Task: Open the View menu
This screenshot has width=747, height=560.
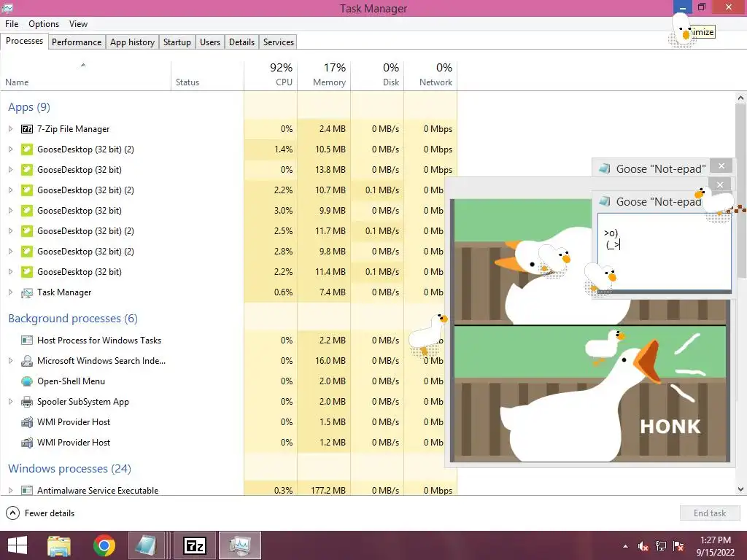Action: pyautogui.click(x=78, y=24)
